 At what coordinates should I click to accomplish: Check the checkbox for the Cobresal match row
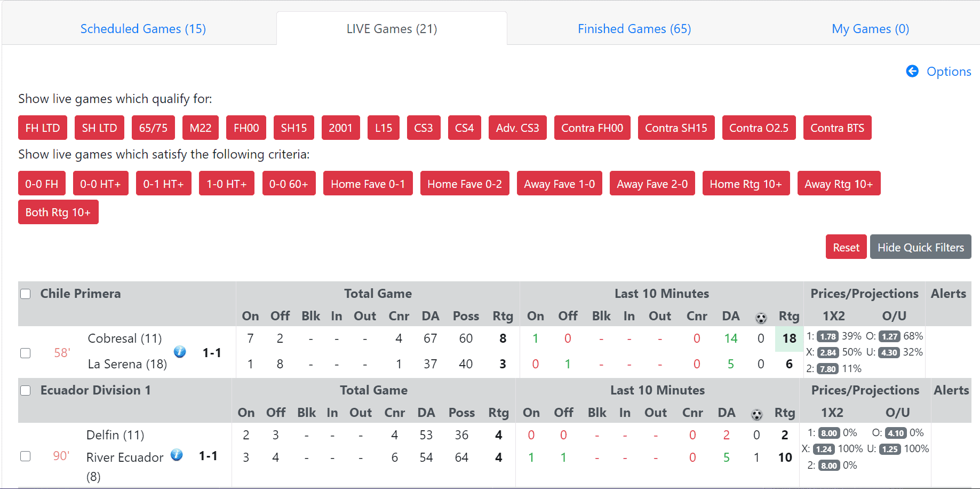pyautogui.click(x=25, y=353)
